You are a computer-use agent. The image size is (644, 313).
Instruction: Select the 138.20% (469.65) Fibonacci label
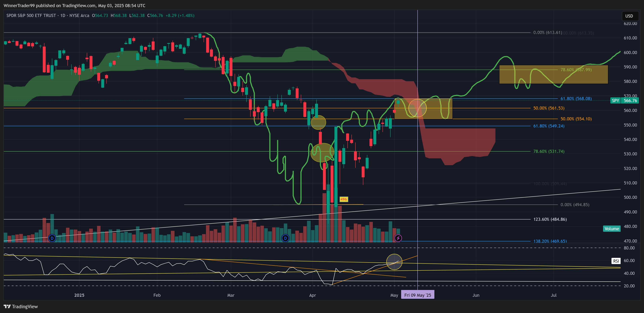click(x=550, y=241)
